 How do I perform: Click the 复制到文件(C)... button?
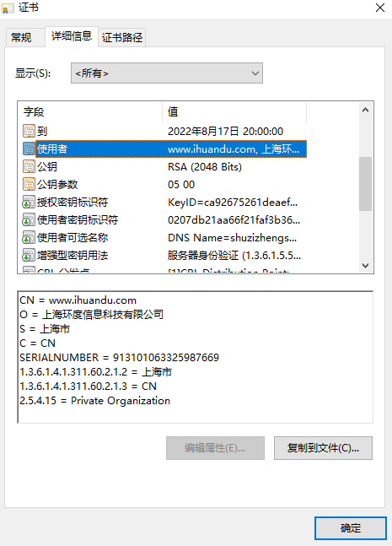323,448
